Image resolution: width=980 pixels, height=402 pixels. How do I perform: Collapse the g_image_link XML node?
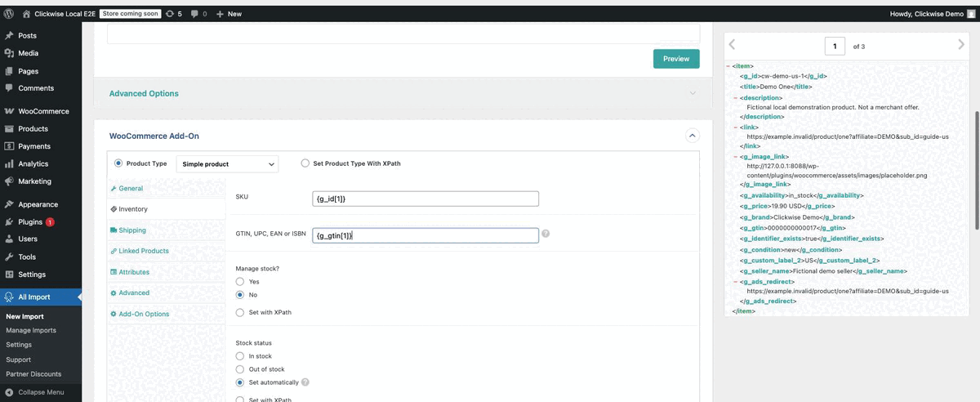[x=736, y=155]
